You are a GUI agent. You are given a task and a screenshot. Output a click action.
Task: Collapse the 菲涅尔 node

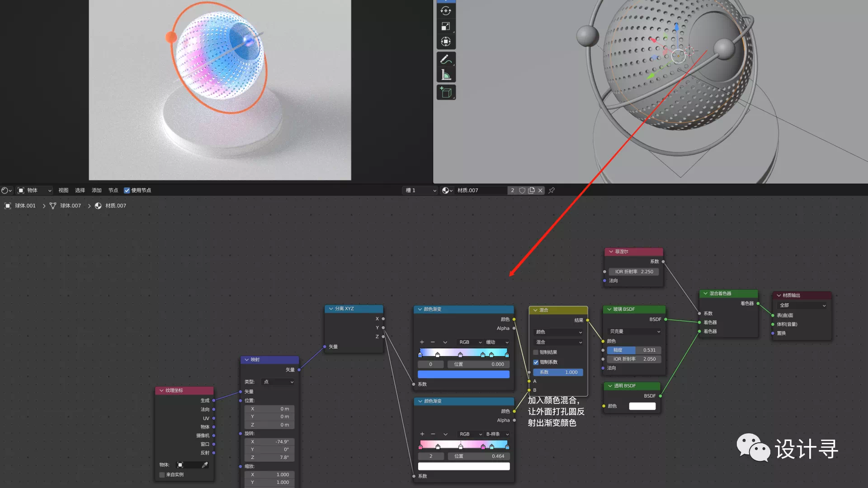611,252
